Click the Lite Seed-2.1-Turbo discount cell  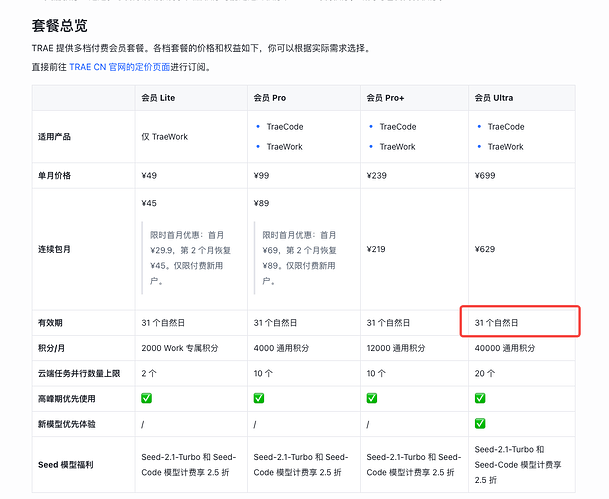pyautogui.click(x=189, y=465)
